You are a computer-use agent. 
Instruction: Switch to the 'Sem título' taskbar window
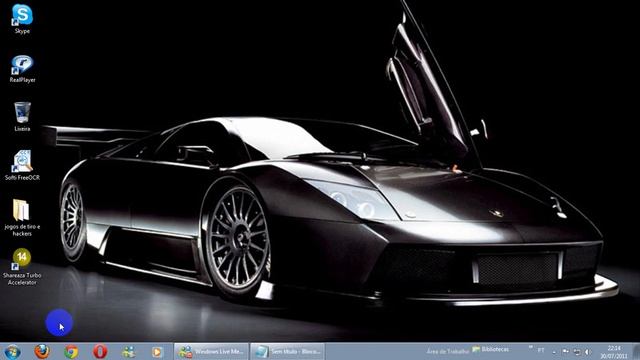coord(288,351)
